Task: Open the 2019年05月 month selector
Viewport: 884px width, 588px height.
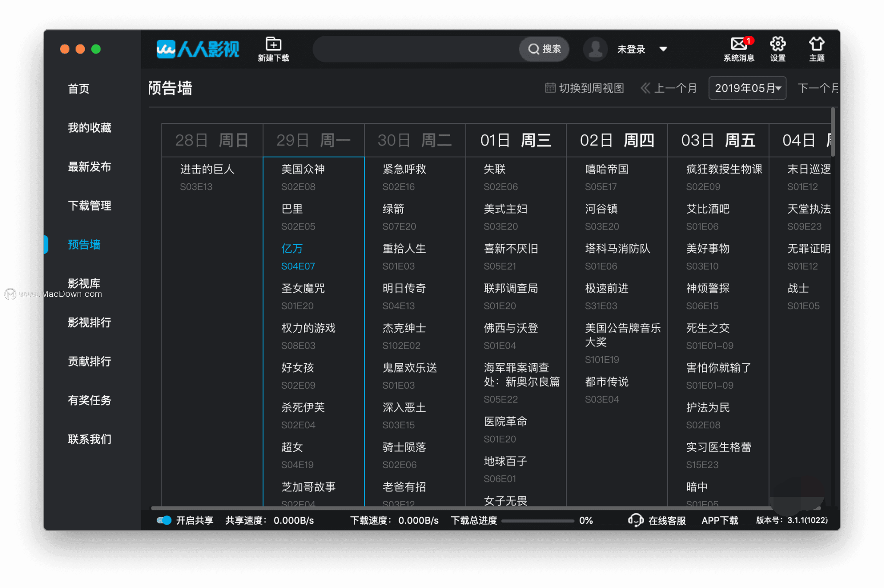Action: [747, 88]
